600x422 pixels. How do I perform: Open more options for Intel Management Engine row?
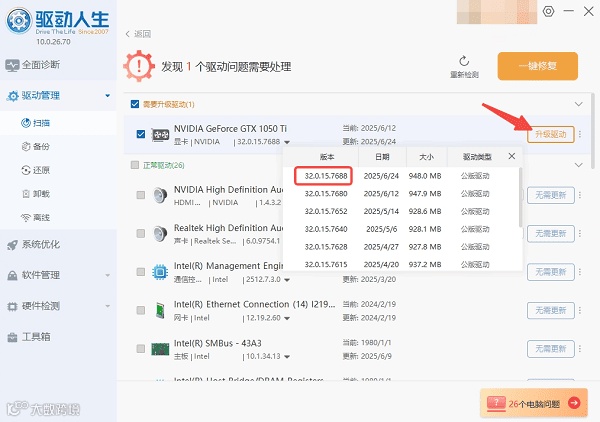pos(580,272)
